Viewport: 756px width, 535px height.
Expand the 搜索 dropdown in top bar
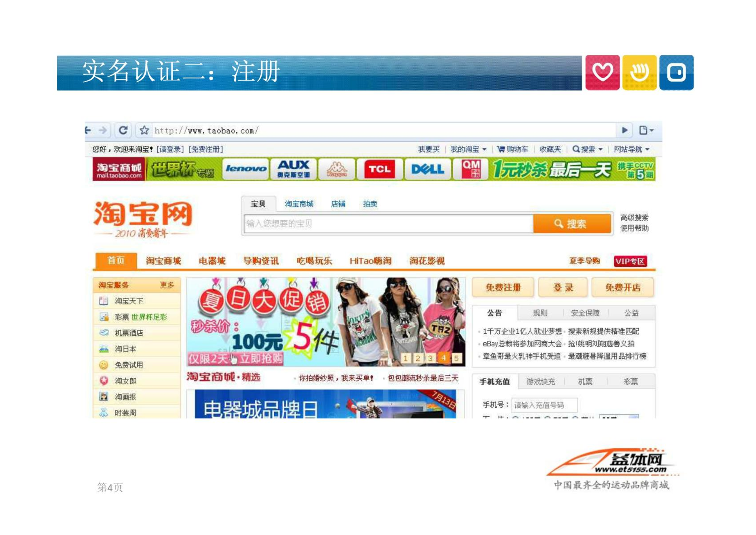click(587, 149)
